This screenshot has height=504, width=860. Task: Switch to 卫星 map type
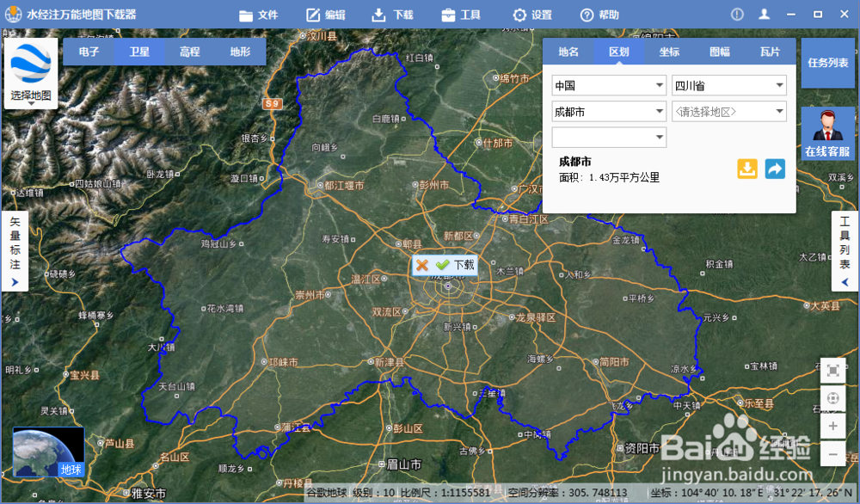pos(139,52)
